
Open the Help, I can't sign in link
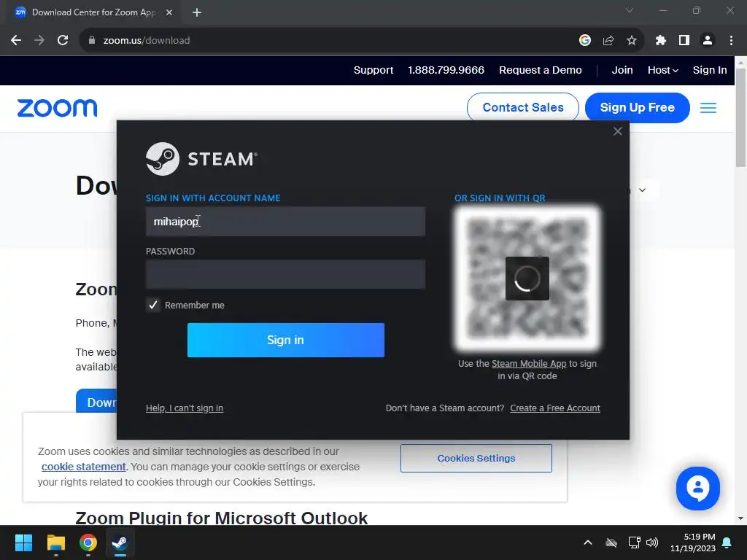point(185,408)
